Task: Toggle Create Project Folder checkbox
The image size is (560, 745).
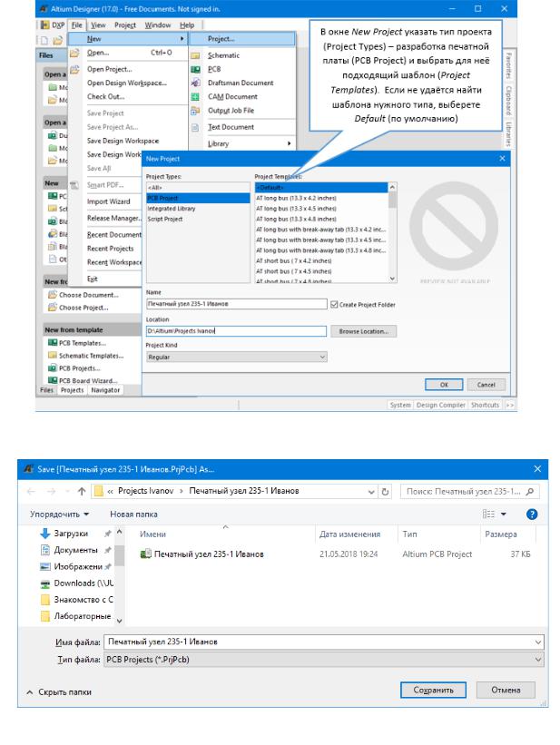Action: [x=334, y=305]
